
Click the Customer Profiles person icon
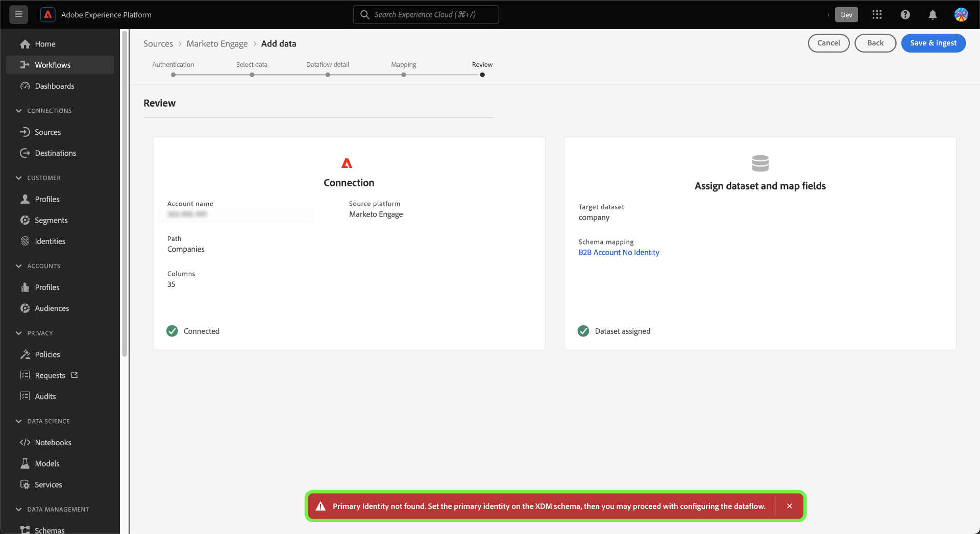(25, 199)
